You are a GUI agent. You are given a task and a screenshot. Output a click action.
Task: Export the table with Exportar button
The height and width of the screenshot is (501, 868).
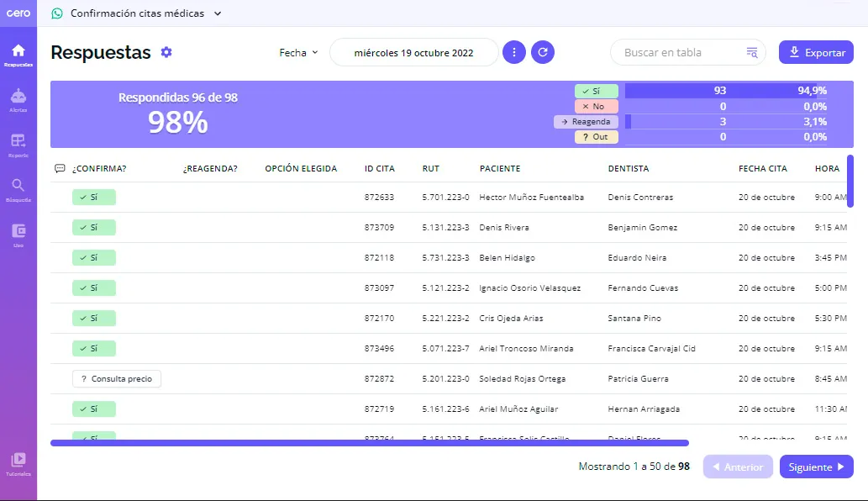816,53
